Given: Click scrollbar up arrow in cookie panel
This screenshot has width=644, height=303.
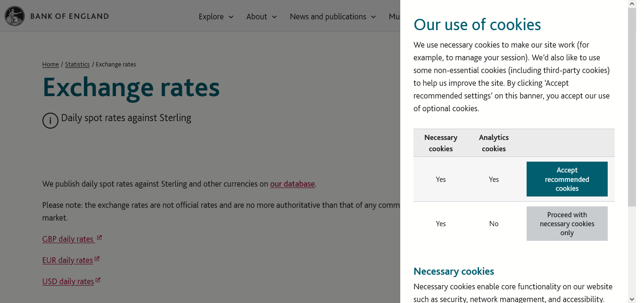Looking at the screenshot, I should point(632,4).
